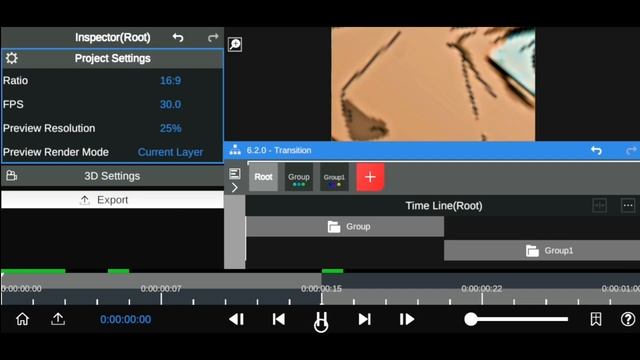Go to Home screen
Viewport: 640px width, 360px height.
22,319
